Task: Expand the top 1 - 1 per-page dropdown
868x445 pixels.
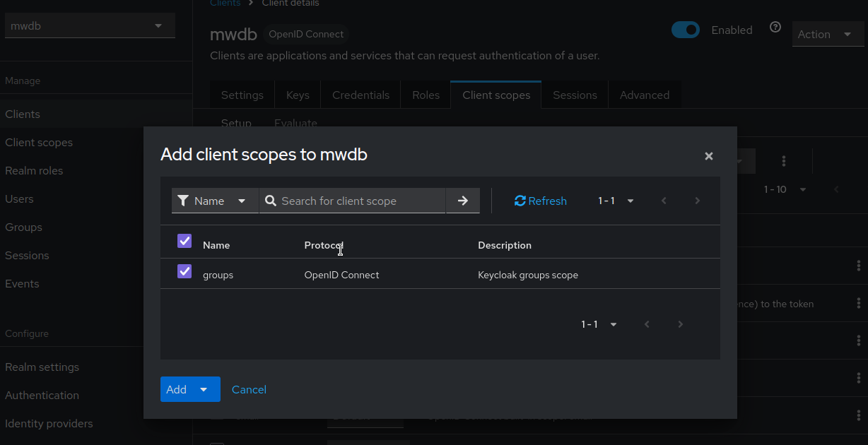Action: (616, 201)
